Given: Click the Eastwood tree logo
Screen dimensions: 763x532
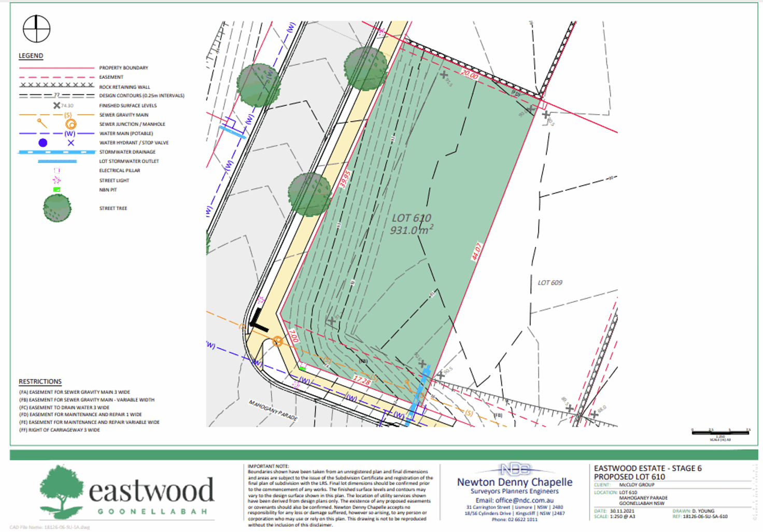Looking at the screenshot, I should click(x=62, y=491).
